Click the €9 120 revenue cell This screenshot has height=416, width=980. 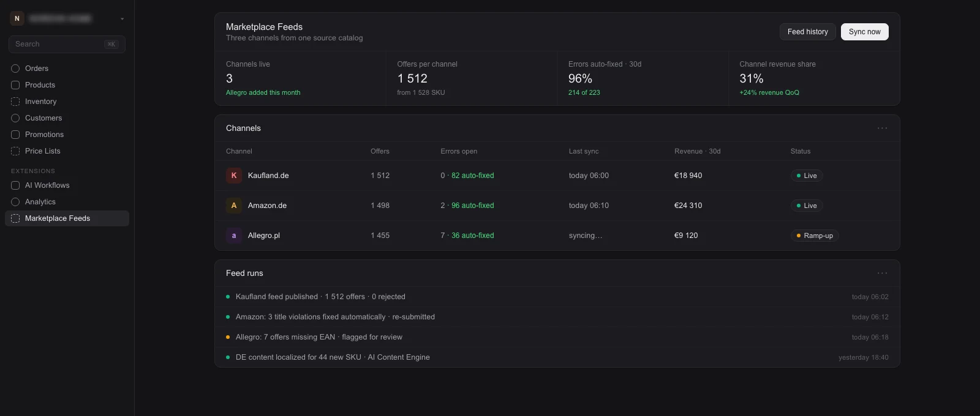tap(686, 236)
